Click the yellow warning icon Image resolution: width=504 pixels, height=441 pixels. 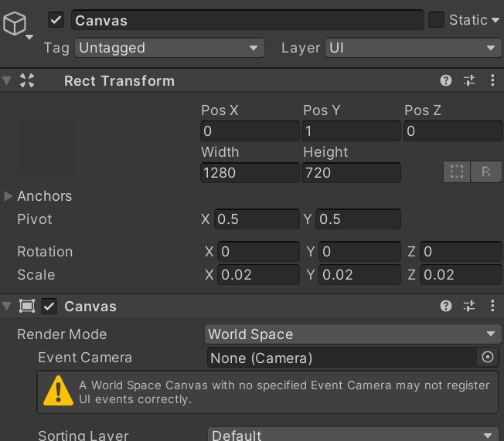(58, 390)
